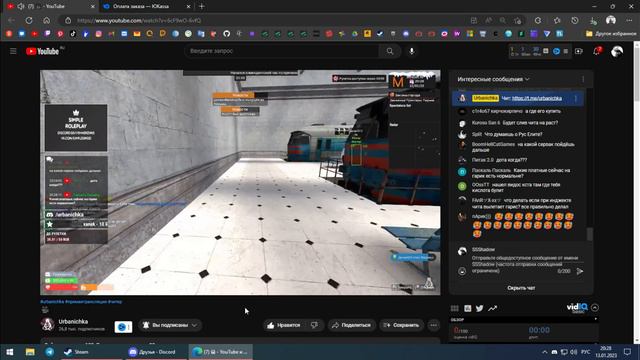Viewport: 640px width, 360px height.
Task: Open the Discord bookmark in the favorites bar
Action: (x=406, y=34)
